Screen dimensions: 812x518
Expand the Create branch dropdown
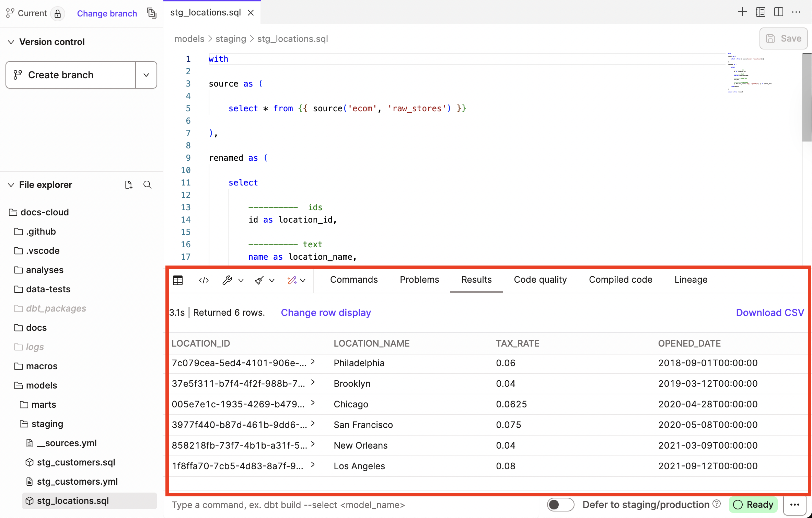tap(146, 75)
